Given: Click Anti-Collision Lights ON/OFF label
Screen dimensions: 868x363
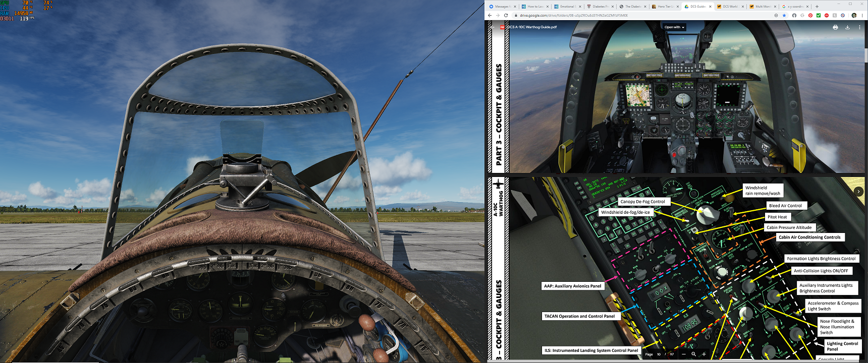Looking at the screenshot, I should click(x=821, y=271).
